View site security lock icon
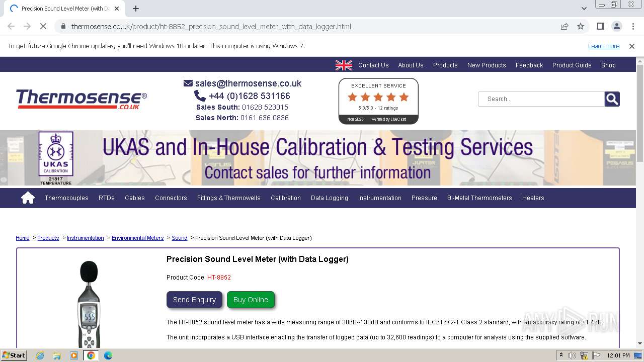 63,27
